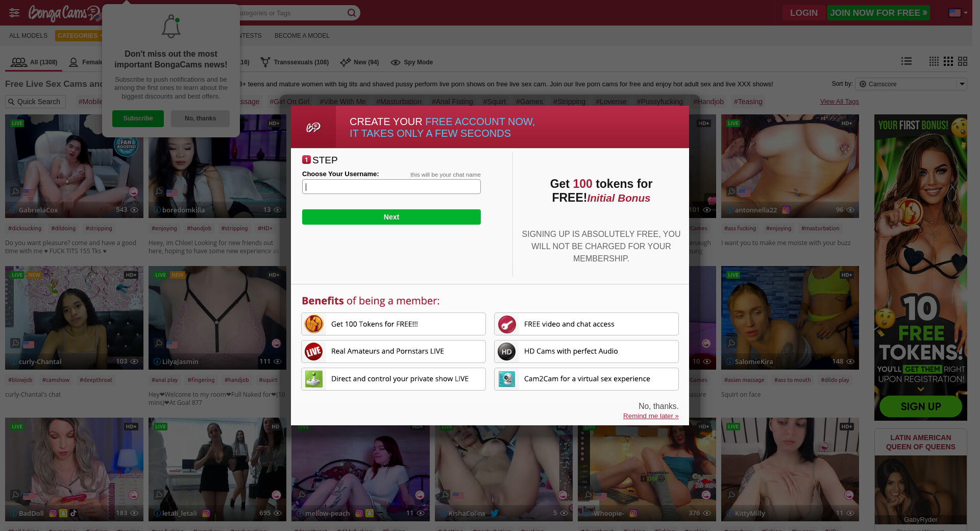Viewport: 980px width, 531px height.
Task: Open preview magnifier on curly-Chantal card
Action: click(x=15, y=343)
